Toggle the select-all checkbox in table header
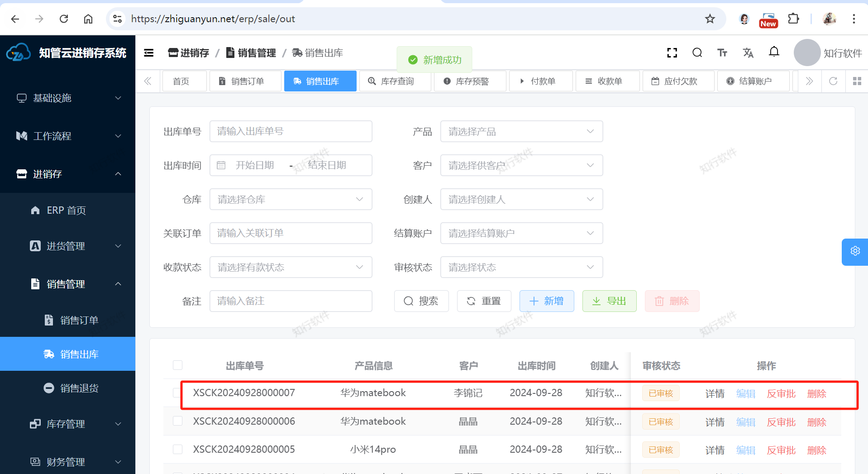This screenshot has height=474, width=868. click(177, 365)
